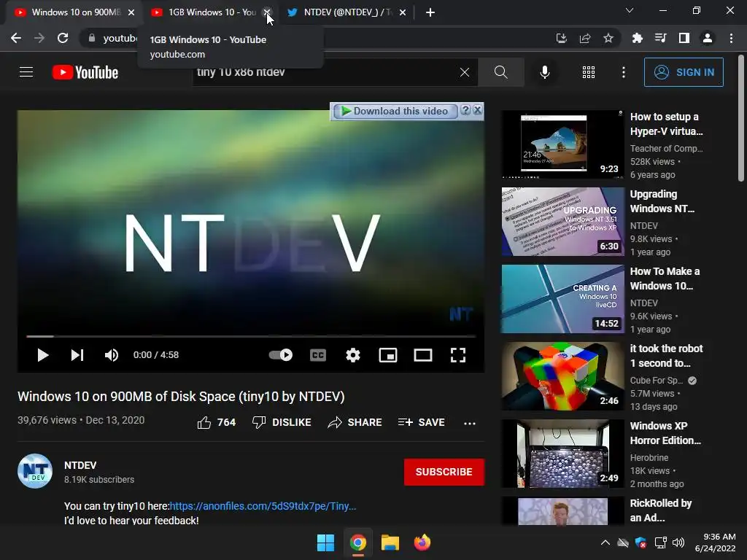Open Windows XP Horror Edition thumbnail
Screen dimensions: 747x560
pos(562,454)
